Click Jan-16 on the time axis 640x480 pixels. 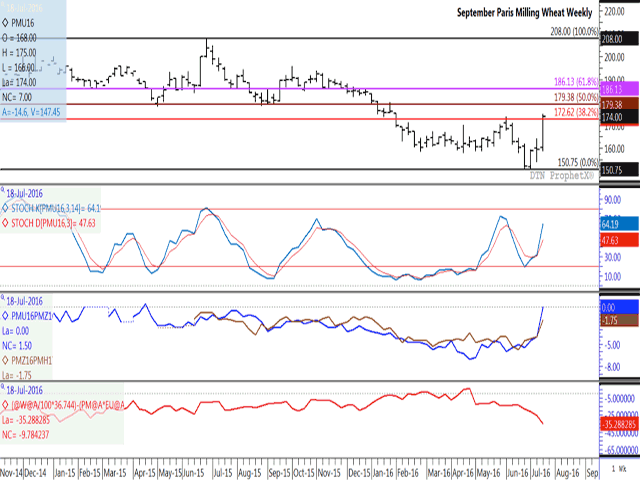coord(383,473)
